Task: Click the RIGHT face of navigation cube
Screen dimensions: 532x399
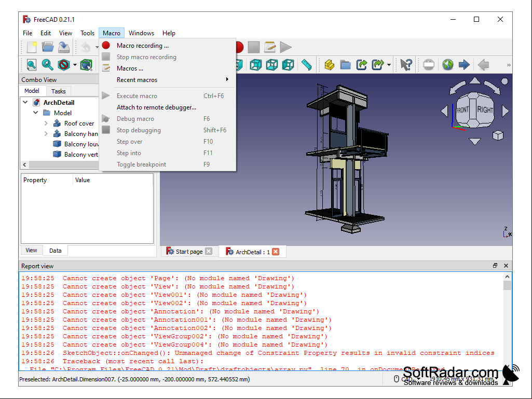Action: (x=485, y=109)
